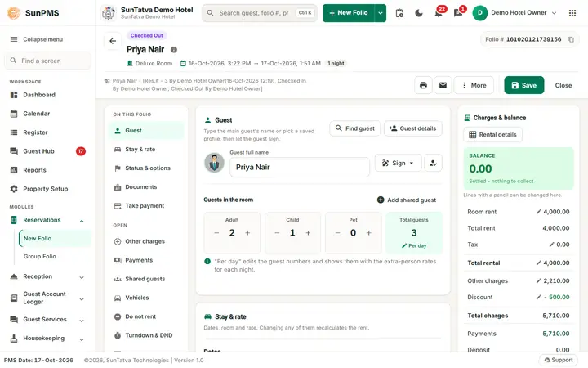Image resolution: width=588 pixels, height=368 pixels.
Task: Decrease Adult count with the minus
Action: point(216,233)
